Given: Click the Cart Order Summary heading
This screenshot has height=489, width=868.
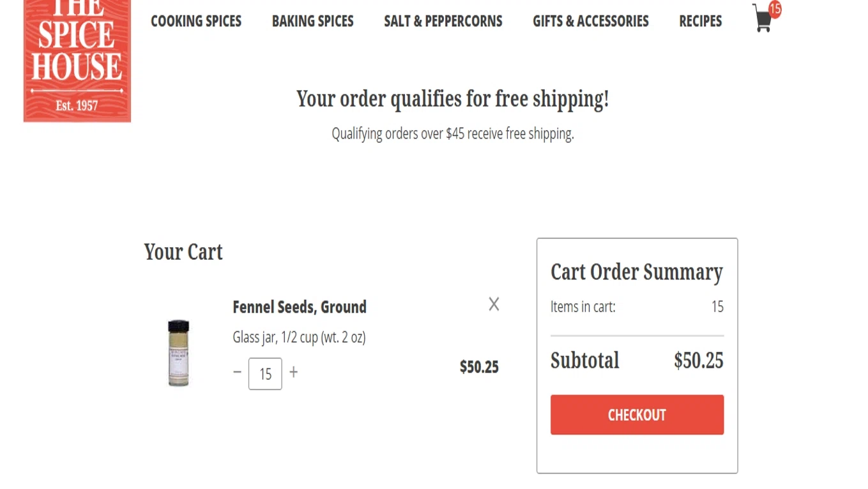Looking at the screenshot, I should click(x=637, y=273).
